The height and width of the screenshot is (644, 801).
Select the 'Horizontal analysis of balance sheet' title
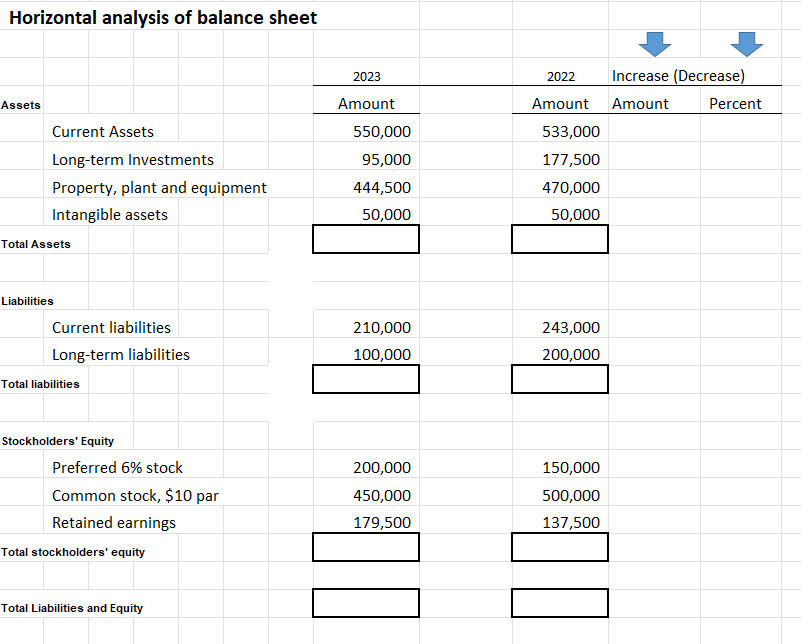point(163,17)
